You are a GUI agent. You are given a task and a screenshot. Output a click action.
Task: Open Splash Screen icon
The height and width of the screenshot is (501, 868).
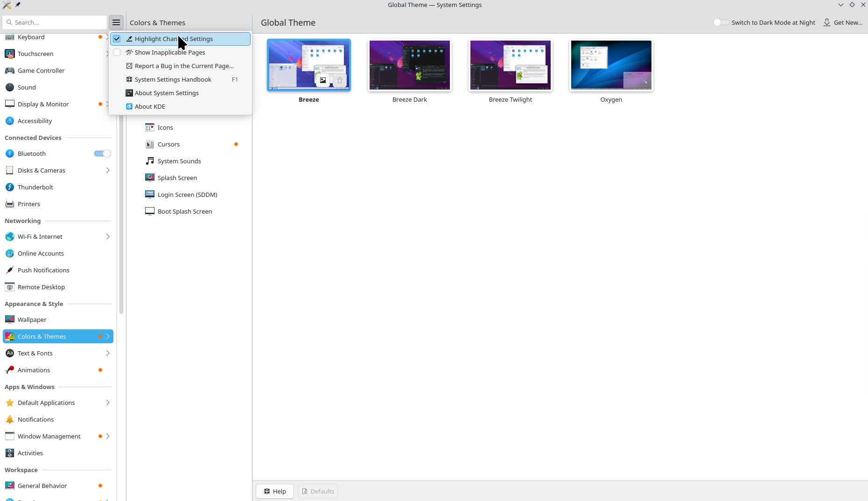pos(150,178)
